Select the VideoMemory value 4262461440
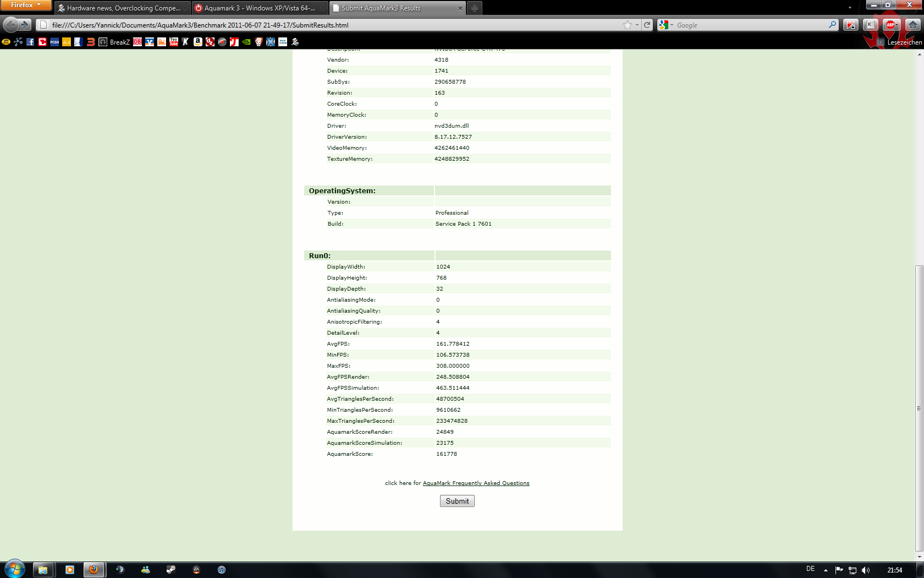924x578 pixels. point(452,148)
